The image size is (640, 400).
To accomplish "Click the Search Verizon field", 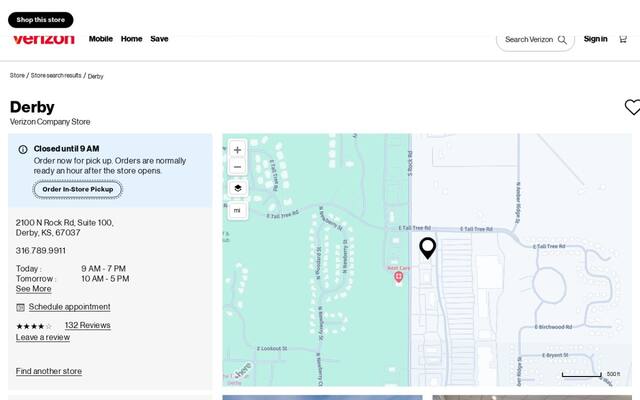I will pyautogui.click(x=535, y=40).
